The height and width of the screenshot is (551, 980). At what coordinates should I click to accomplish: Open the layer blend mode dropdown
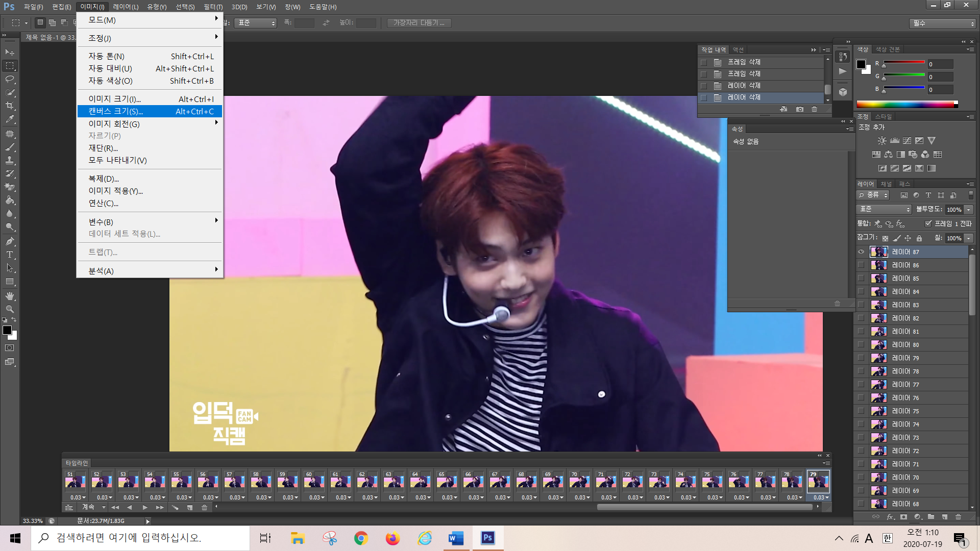click(885, 209)
